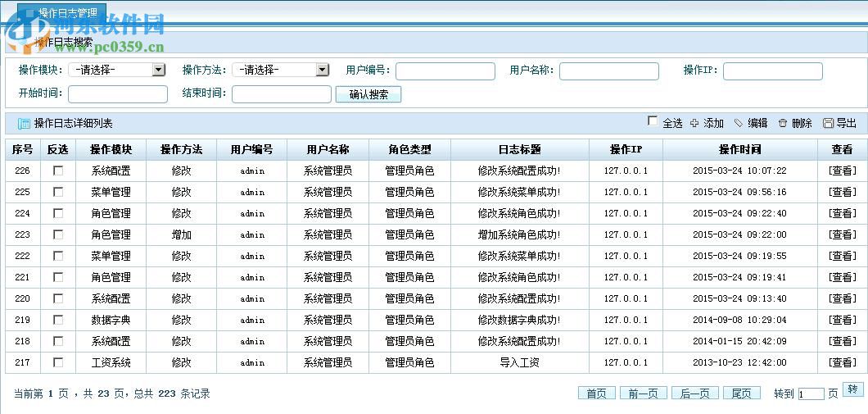Click the delete (删除) trash icon

pos(782,124)
